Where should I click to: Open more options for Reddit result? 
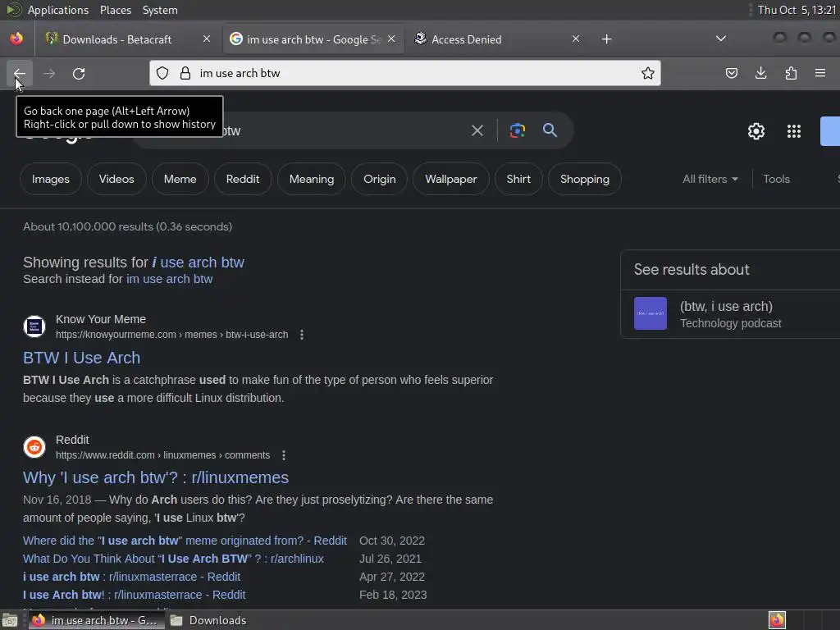(283, 455)
